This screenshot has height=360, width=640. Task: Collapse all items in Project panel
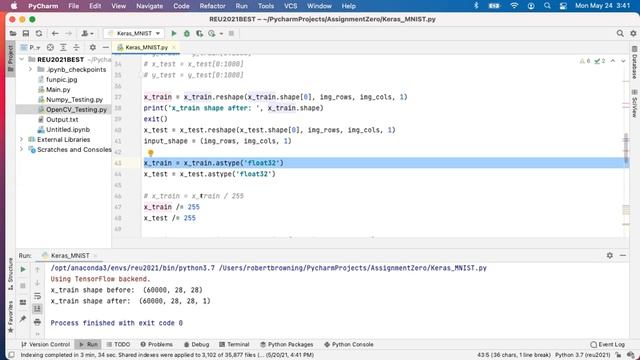[x=76, y=47]
